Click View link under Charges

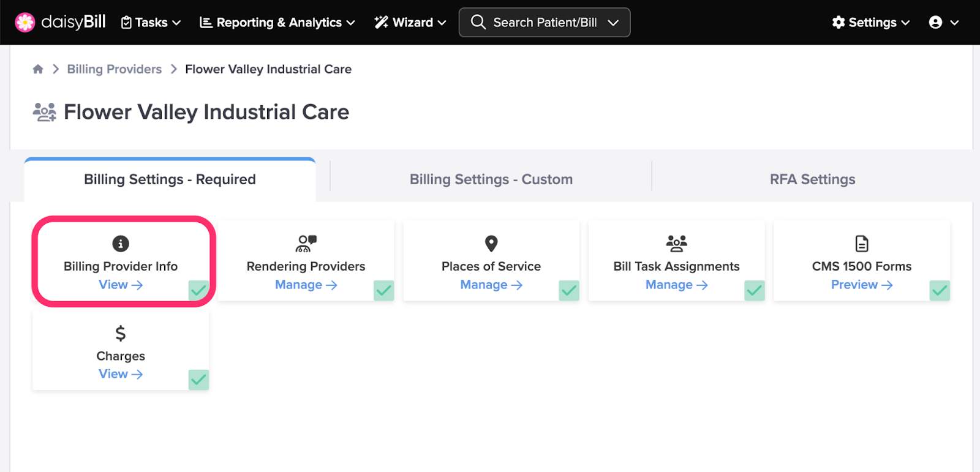(x=121, y=374)
